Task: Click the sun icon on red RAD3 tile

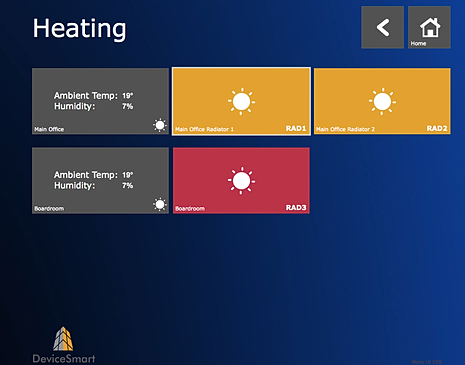Action: coord(241,181)
